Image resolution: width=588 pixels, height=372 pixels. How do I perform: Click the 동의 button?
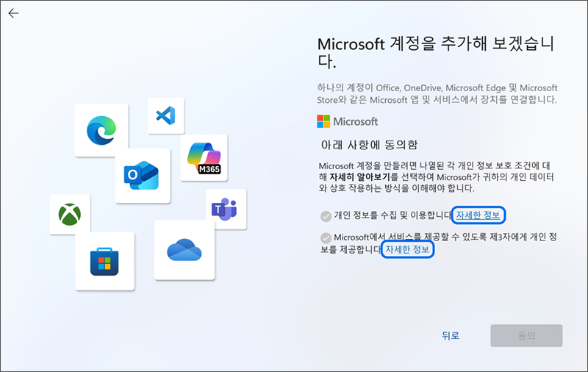526,336
